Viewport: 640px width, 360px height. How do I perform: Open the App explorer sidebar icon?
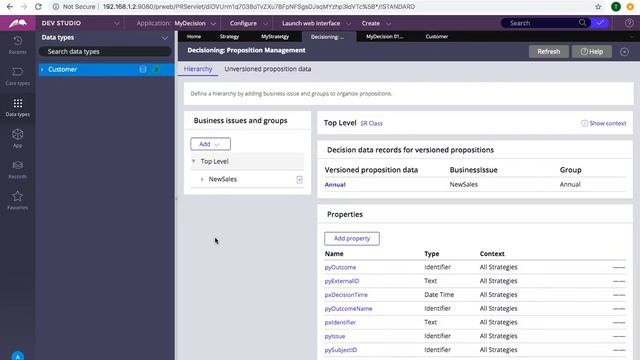click(18, 138)
